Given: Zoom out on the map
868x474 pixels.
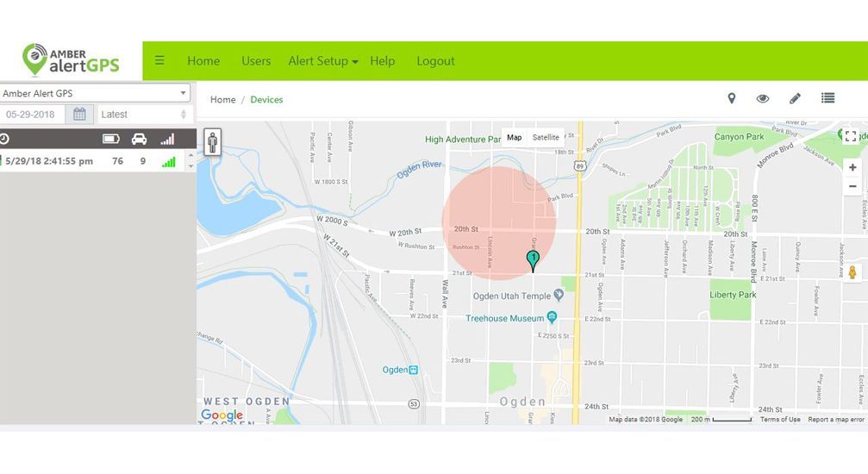Looking at the screenshot, I should [852, 187].
